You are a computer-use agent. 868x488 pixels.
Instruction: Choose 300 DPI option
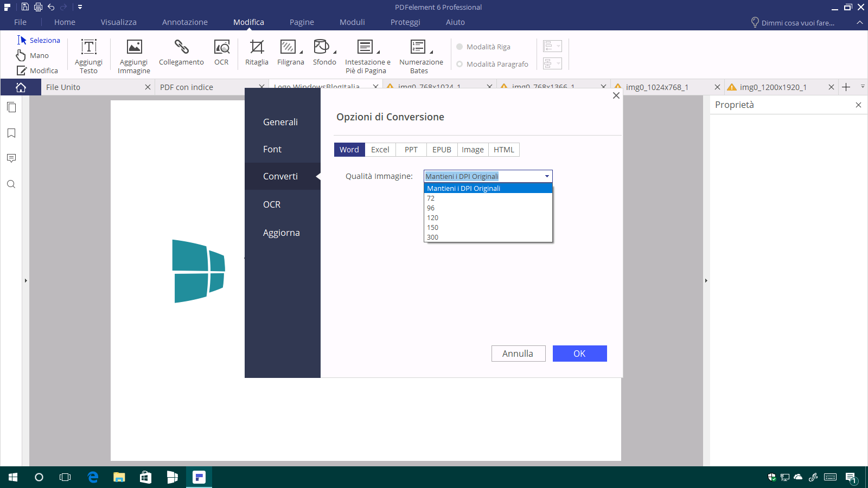click(x=488, y=237)
